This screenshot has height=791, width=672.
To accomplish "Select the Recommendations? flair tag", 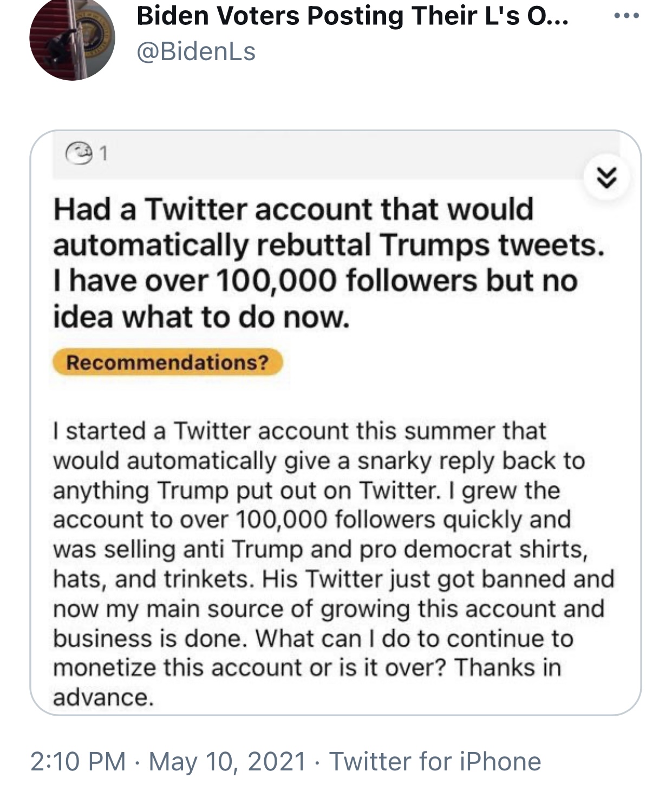I will point(167,362).
